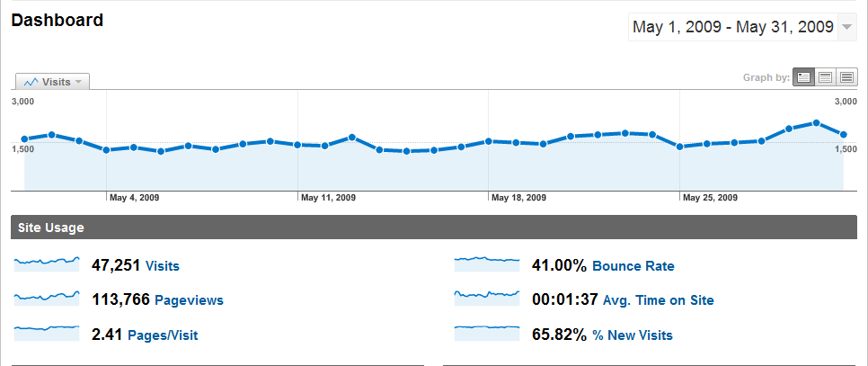Switch graph to daily view icon
The height and width of the screenshot is (366, 868).
point(804,77)
